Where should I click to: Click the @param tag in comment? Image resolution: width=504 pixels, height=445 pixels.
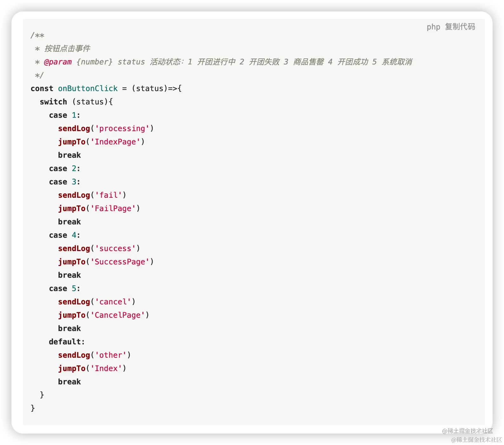pos(58,62)
